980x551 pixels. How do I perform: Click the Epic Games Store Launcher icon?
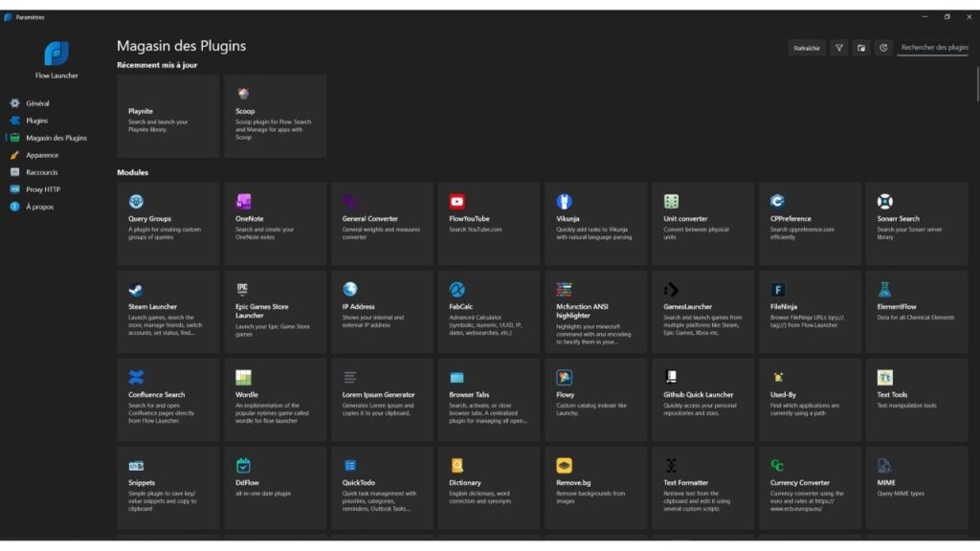tap(243, 289)
